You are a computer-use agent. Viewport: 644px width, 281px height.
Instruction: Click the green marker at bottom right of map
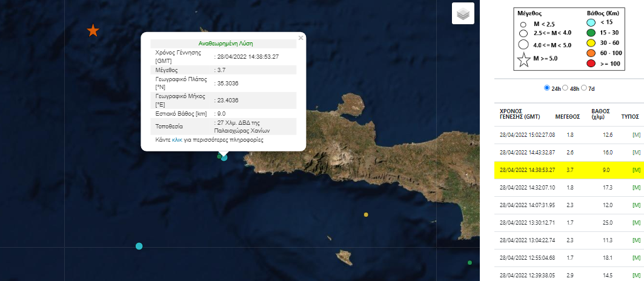[x=470, y=262]
